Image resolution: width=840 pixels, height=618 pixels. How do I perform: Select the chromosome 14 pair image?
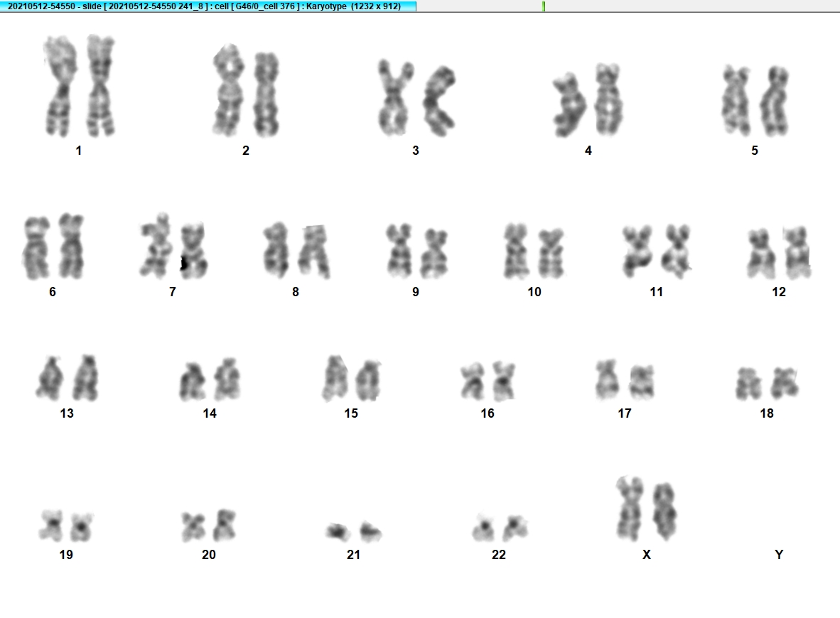tap(210, 379)
